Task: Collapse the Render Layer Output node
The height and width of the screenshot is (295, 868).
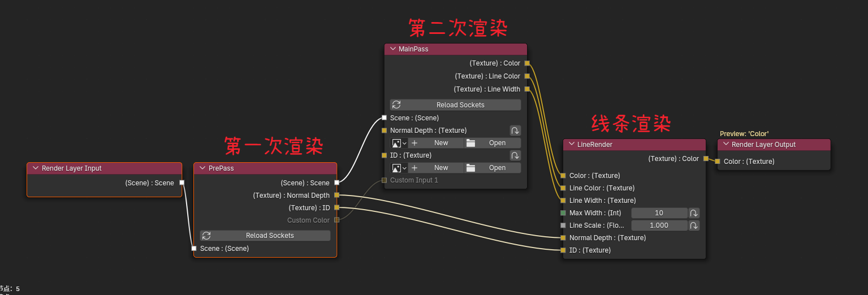Action: tap(726, 145)
